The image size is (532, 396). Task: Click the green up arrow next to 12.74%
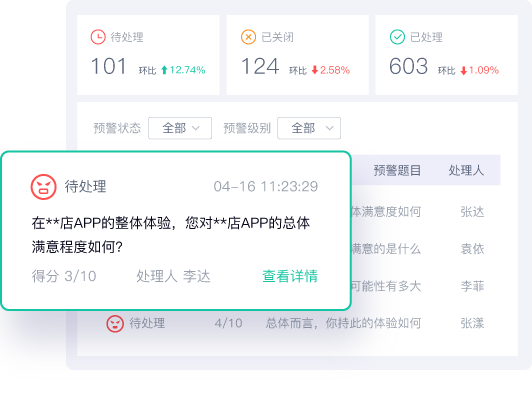(x=164, y=70)
